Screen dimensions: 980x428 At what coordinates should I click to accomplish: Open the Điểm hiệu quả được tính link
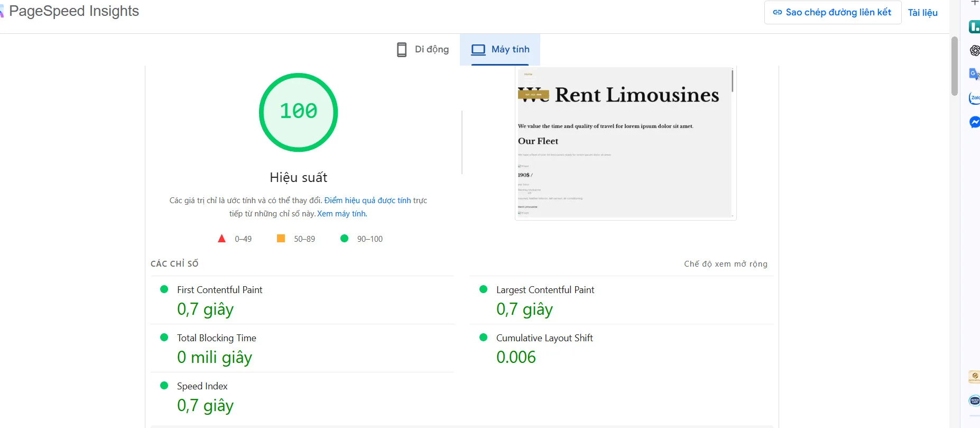pyautogui.click(x=367, y=201)
